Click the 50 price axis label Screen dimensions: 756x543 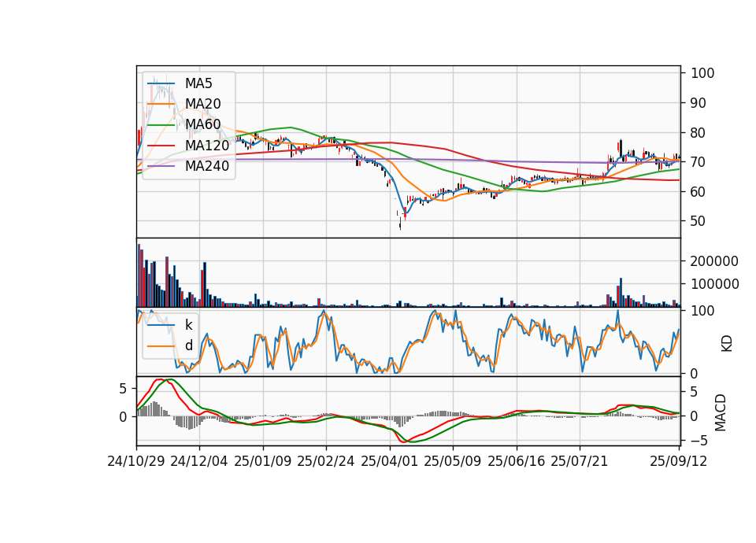point(699,221)
